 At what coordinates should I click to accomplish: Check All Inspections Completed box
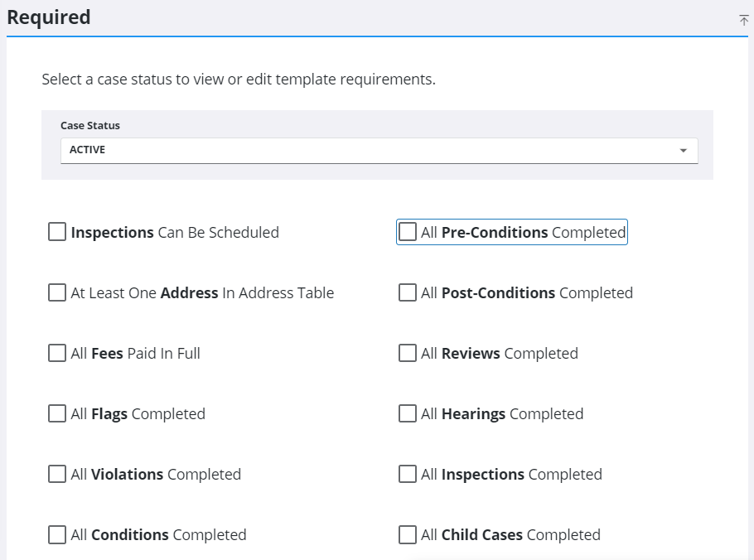pos(408,474)
